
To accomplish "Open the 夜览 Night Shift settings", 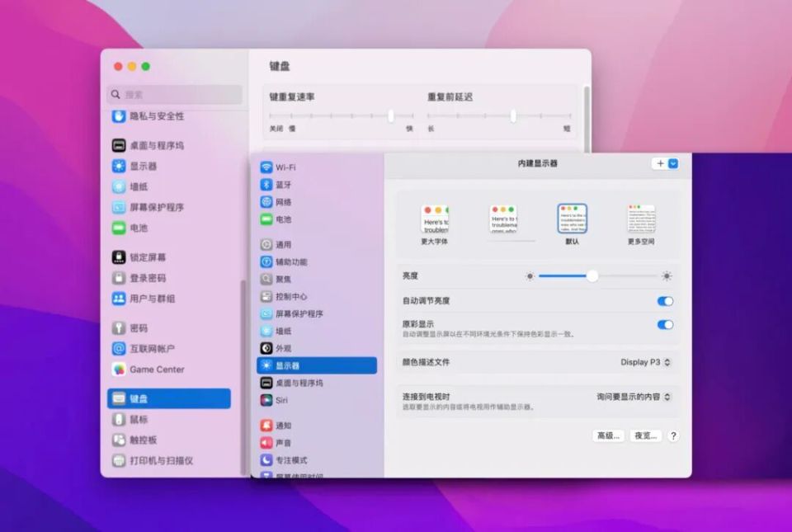I will pyautogui.click(x=647, y=435).
